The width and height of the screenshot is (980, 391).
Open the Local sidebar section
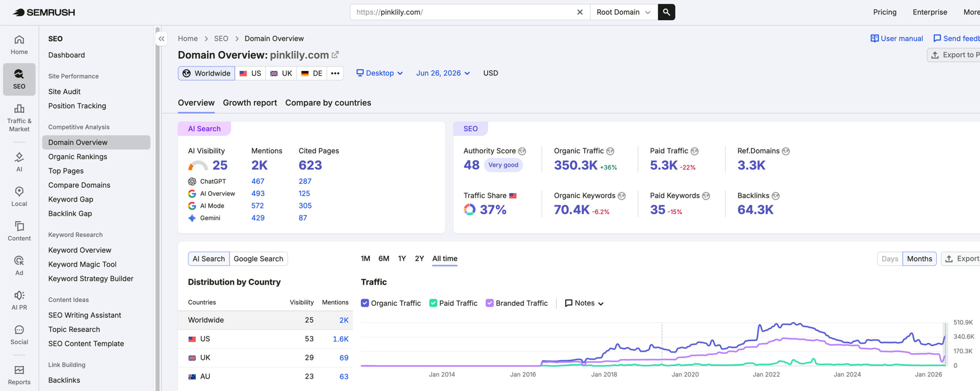(19, 197)
